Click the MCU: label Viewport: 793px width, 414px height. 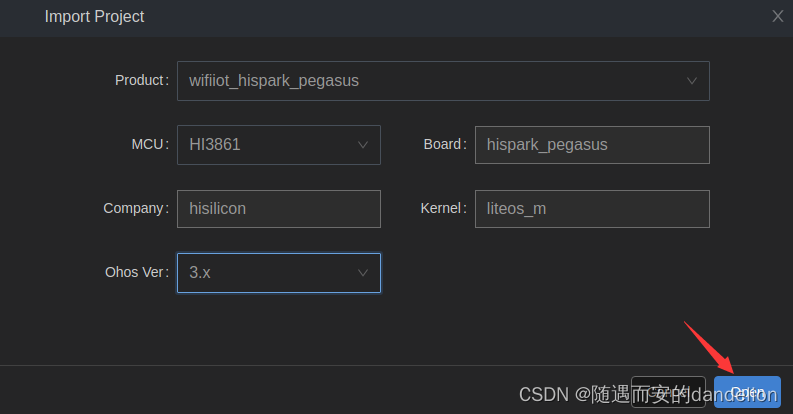tap(150, 145)
